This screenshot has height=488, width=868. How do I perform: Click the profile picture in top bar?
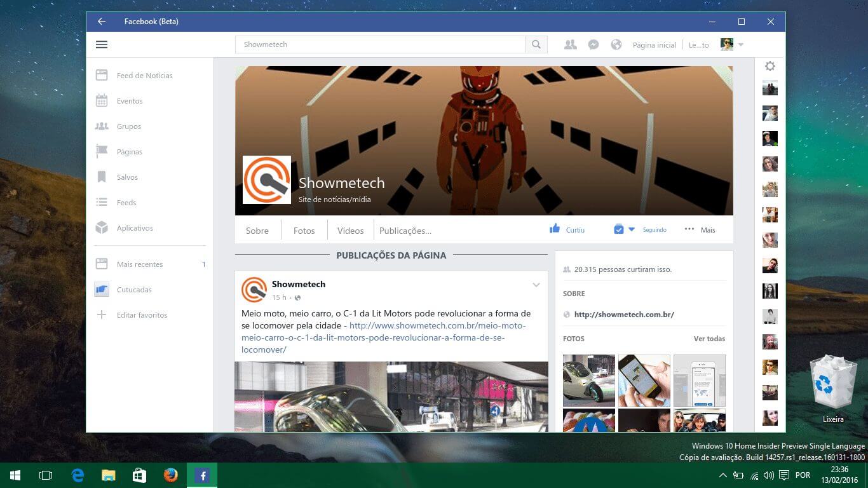[x=727, y=44]
